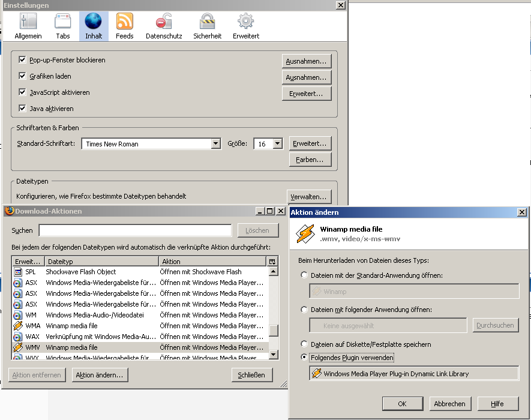Image resolution: width=531 pixels, height=420 pixels.
Task: Open the Farben... dialog
Action: click(x=310, y=160)
